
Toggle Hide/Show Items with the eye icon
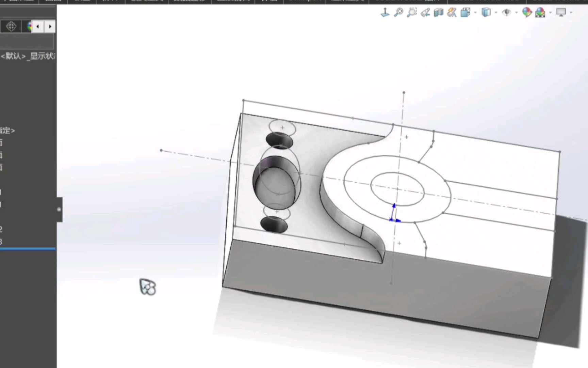507,13
